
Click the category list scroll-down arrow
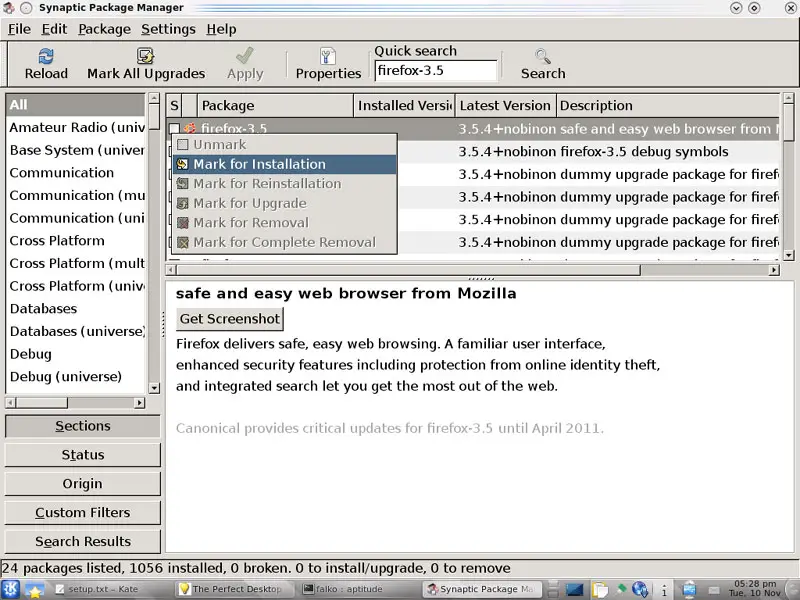click(x=154, y=388)
